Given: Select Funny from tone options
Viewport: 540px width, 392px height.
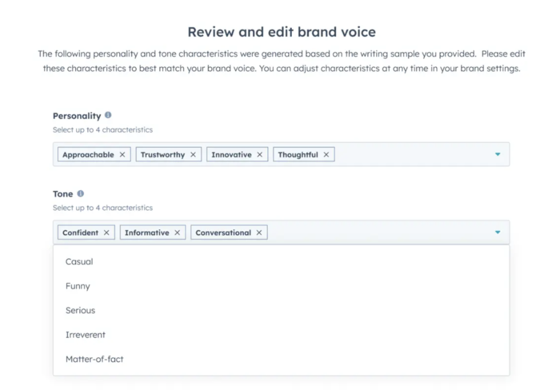Looking at the screenshot, I should pyautogui.click(x=78, y=286).
